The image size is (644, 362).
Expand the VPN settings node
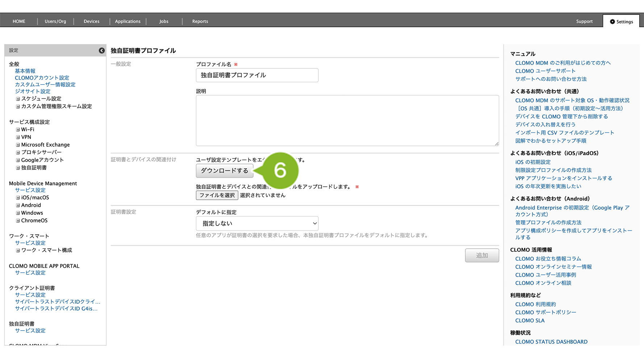(x=18, y=137)
